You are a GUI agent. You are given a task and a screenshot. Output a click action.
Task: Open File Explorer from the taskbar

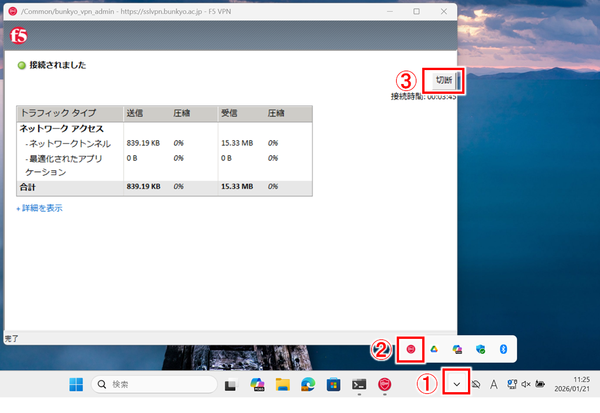coord(281,384)
